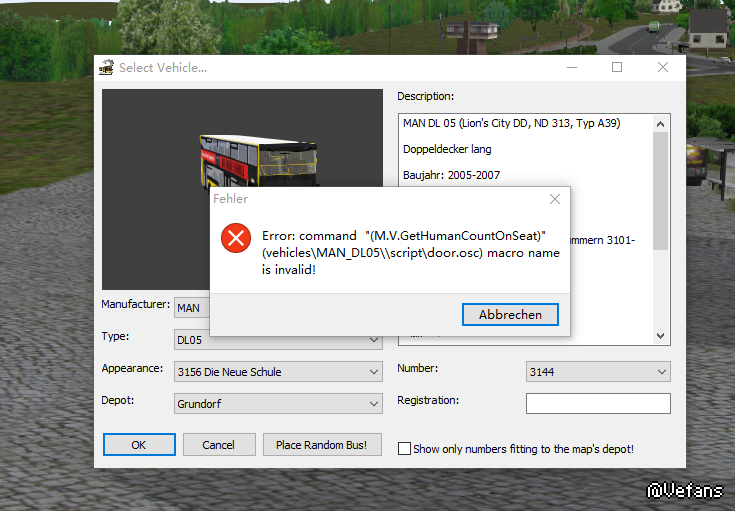Click the error message text 'macro name is invalid!'

411,261
